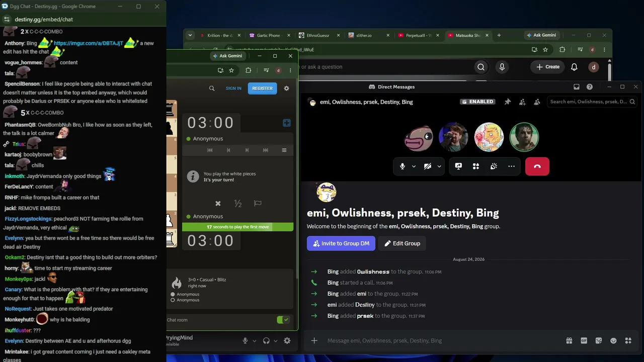644x362 pixels.
Task: Offer a draw with the ½ icon
Action: coord(238,203)
